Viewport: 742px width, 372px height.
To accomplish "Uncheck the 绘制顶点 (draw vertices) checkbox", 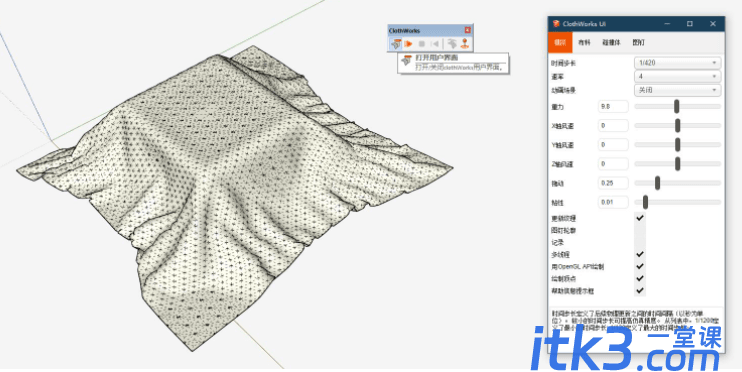I will click(x=640, y=279).
